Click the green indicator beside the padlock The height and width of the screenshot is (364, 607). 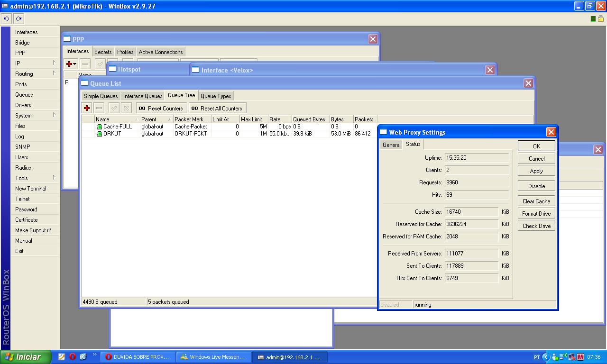coord(593,19)
